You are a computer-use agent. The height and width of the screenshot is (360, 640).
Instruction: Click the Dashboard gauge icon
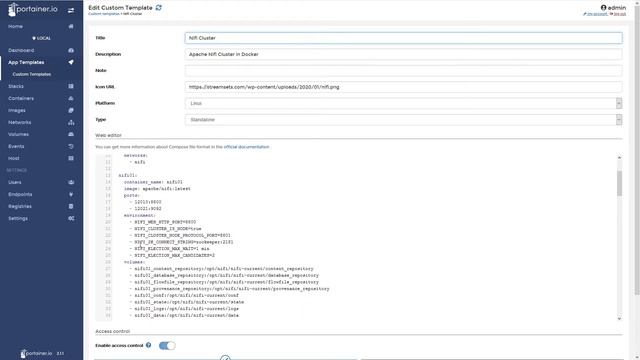click(x=71, y=50)
